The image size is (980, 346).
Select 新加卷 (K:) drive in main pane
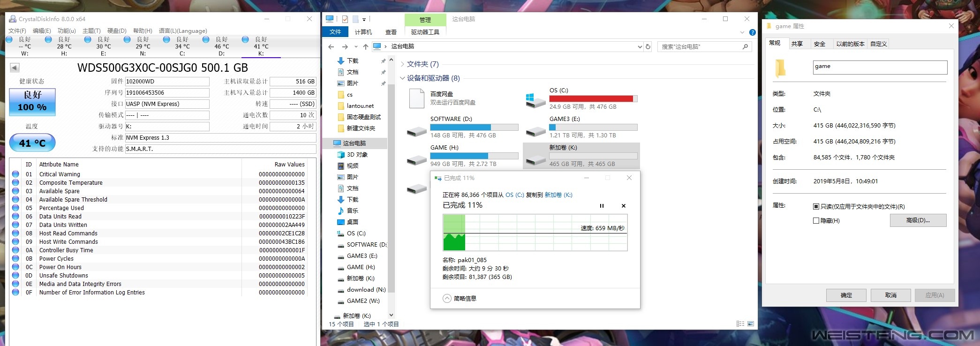[581, 156]
